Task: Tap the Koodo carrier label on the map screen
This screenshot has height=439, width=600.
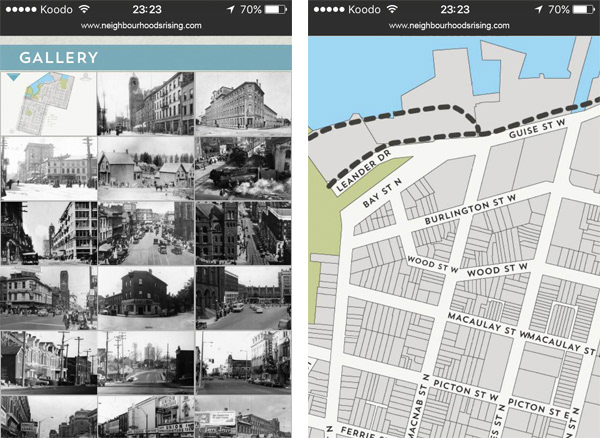Action: coord(364,9)
